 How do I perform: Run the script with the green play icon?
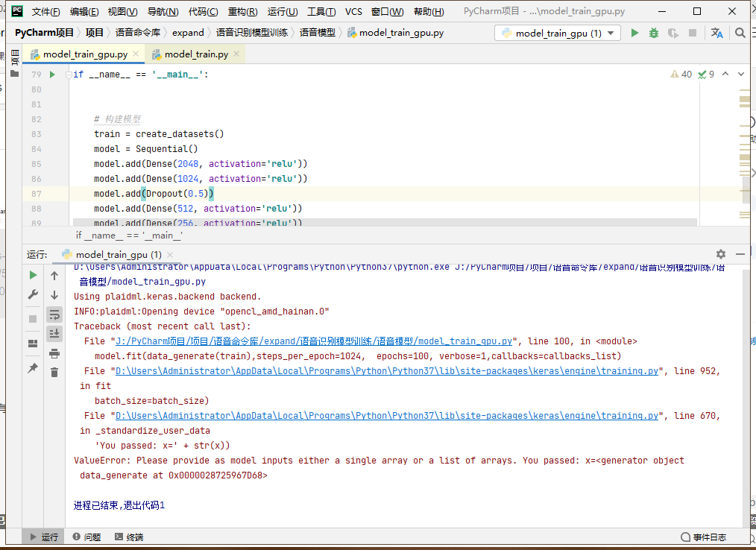pyautogui.click(x=634, y=33)
